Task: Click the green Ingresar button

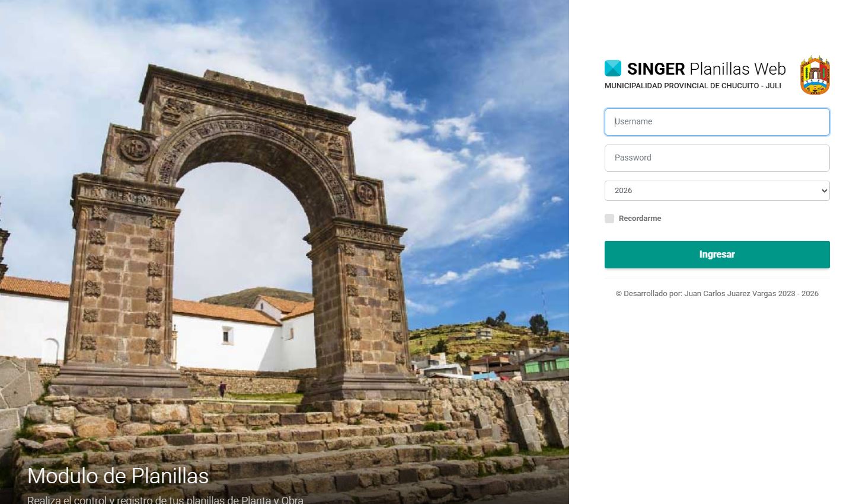Action: (717, 255)
